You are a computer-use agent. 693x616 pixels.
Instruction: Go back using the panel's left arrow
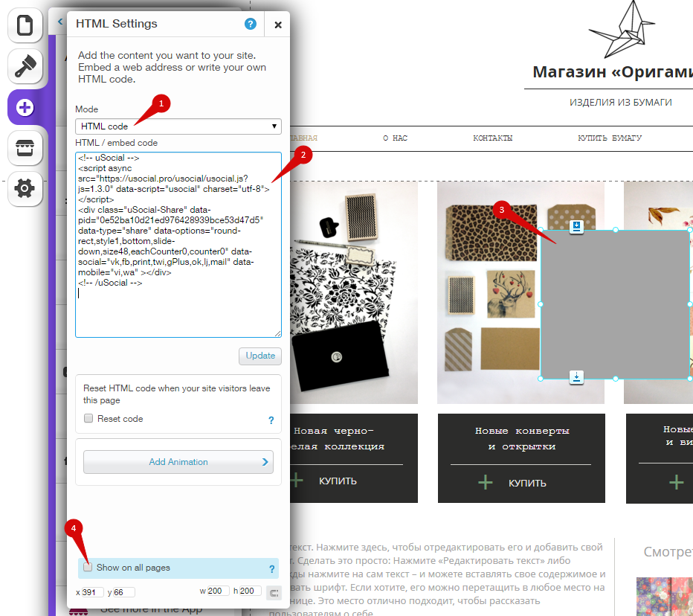[60, 21]
